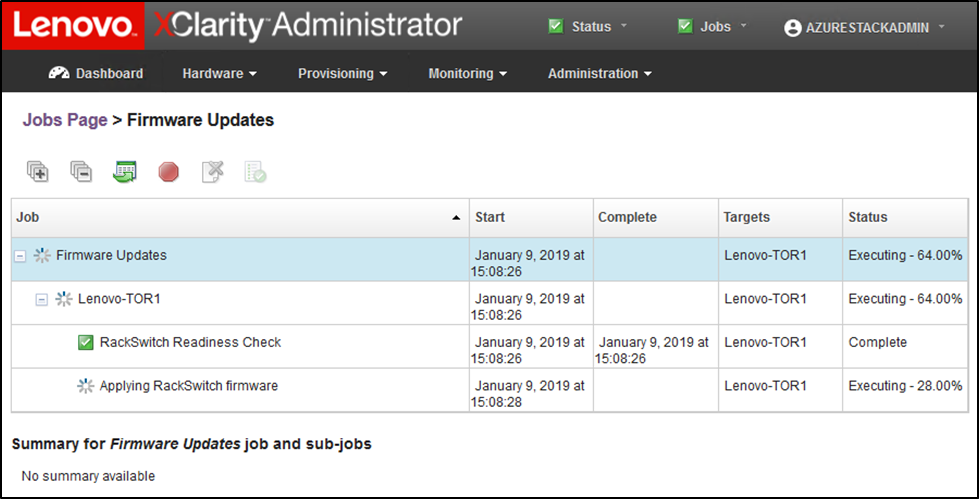This screenshot has height=499, width=979.
Task: Click the green Status check icon
Action: click(556, 26)
